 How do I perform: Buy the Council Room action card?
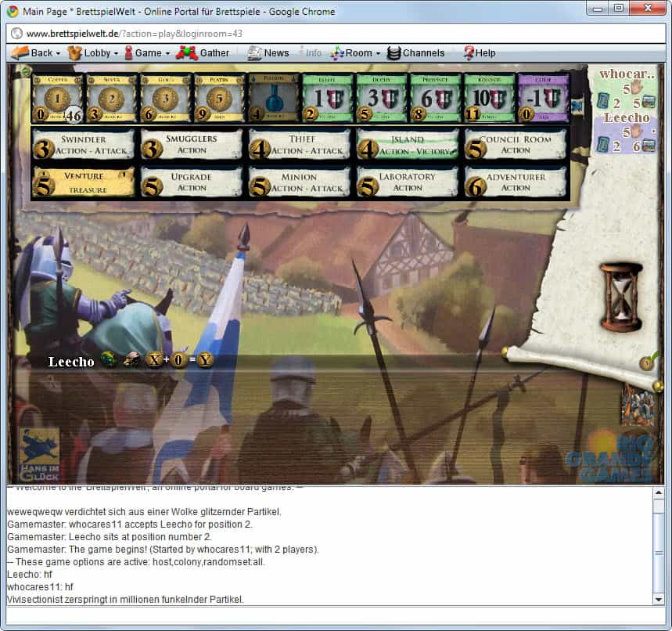point(516,145)
